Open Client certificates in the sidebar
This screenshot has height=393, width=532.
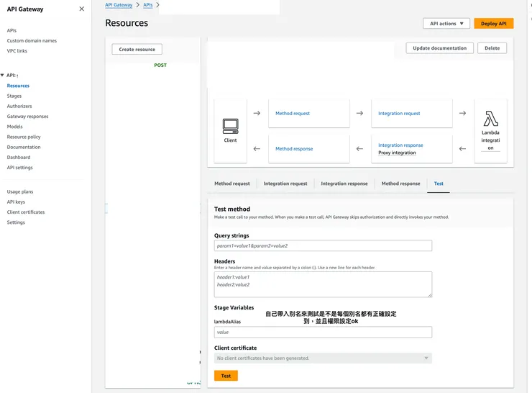click(26, 212)
